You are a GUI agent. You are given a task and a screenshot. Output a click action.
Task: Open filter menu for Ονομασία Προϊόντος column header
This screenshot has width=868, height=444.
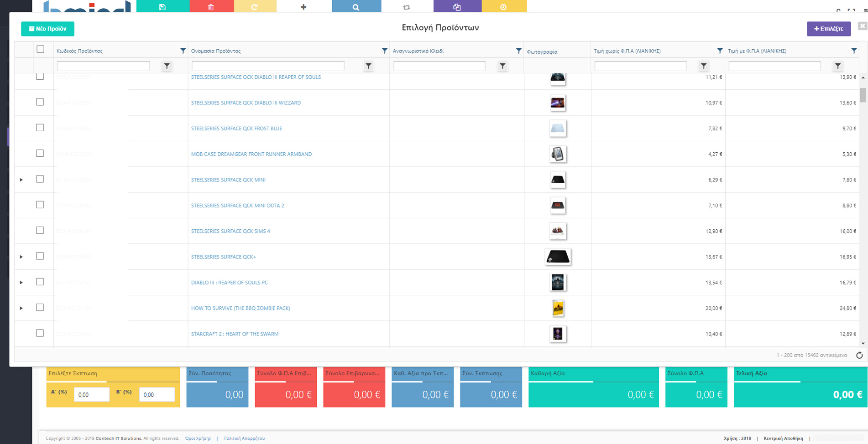click(384, 51)
